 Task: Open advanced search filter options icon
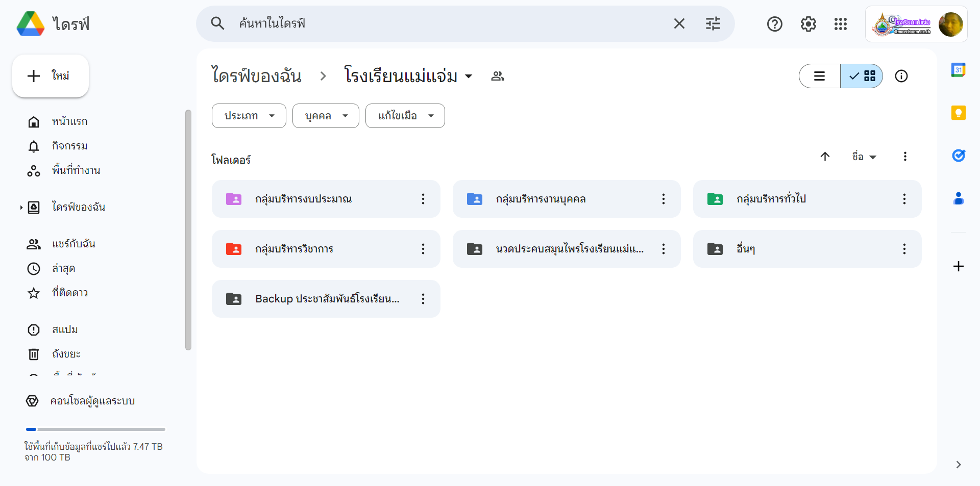[x=713, y=23]
